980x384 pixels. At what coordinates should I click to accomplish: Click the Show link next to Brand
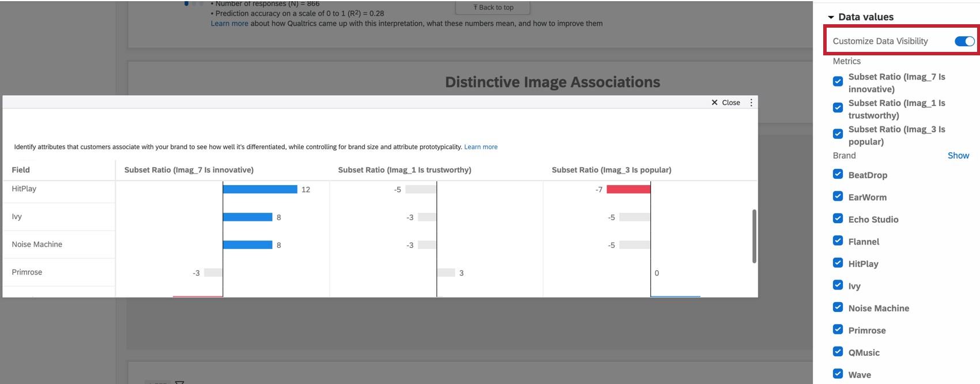tap(958, 156)
